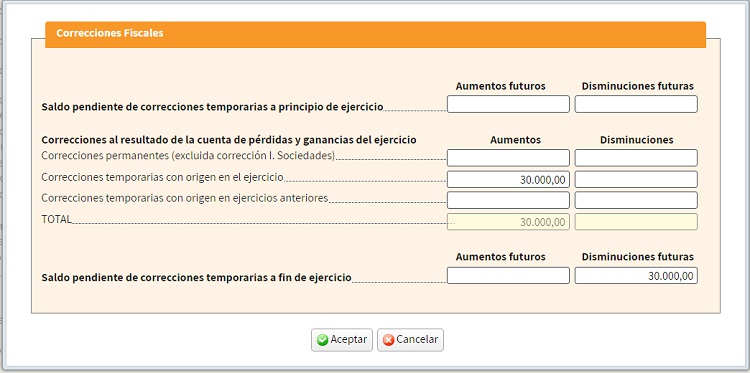Image resolution: width=750 pixels, height=373 pixels.
Task: Select the Aumentos field for Correcciones permanentes
Action: (508, 158)
